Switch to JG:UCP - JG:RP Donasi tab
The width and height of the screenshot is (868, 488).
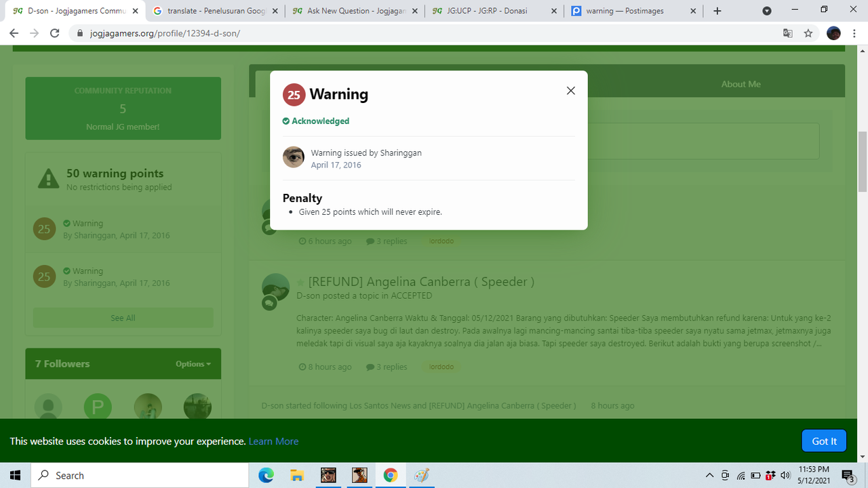click(494, 11)
